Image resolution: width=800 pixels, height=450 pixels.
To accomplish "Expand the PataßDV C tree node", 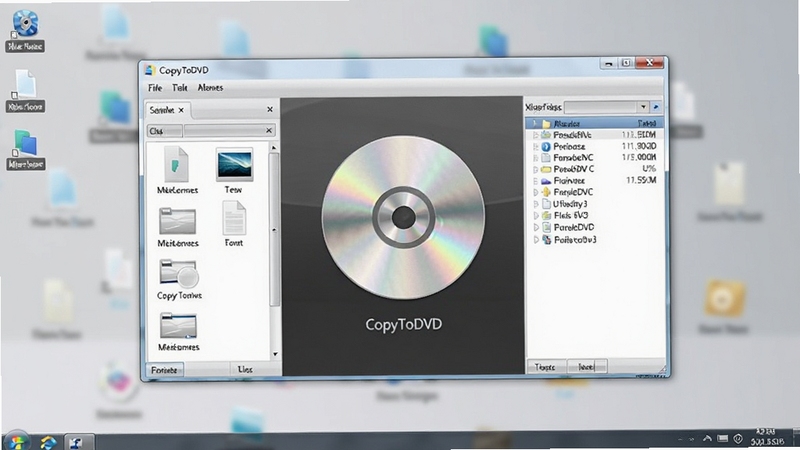I will (535, 169).
